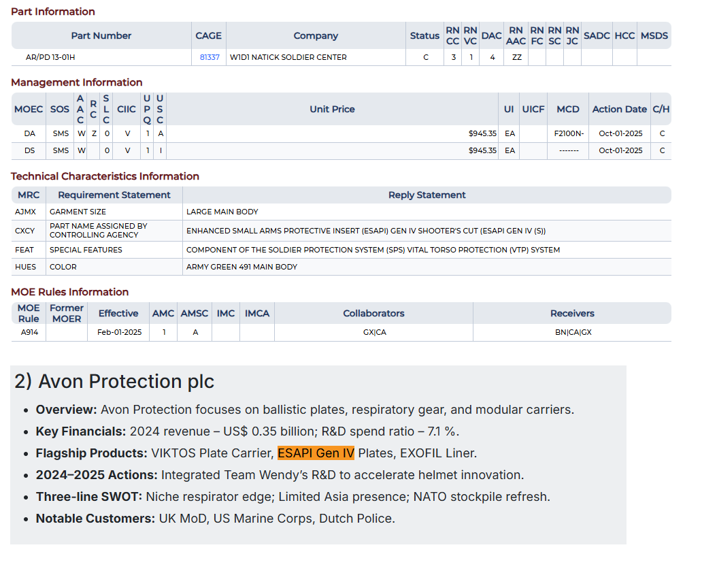Click LARGE MAIN BODY reply statement
This screenshot has width=717, height=588.
222,212
